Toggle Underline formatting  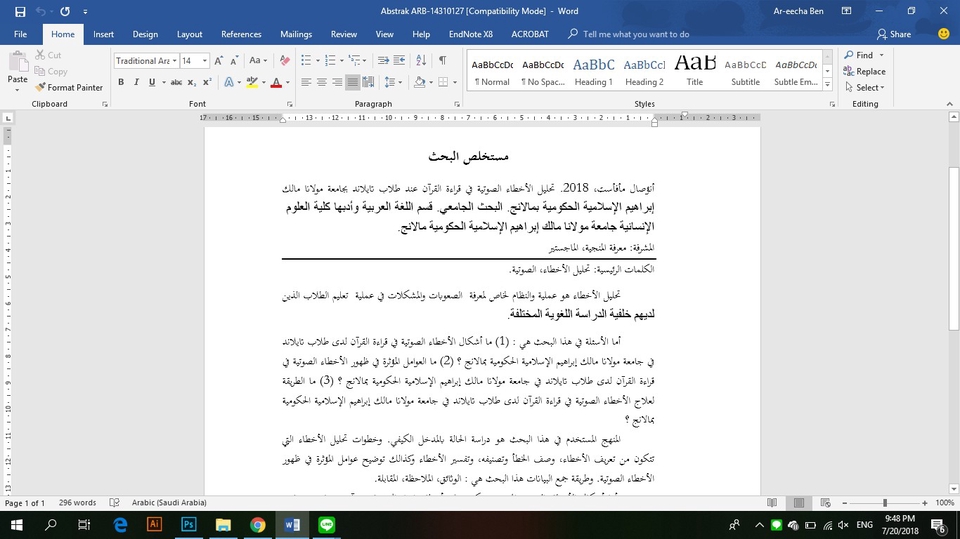(152, 82)
